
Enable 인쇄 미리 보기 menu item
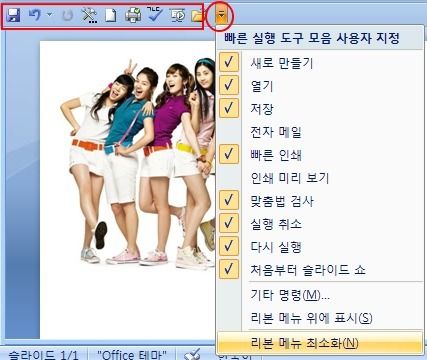point(319,177)
